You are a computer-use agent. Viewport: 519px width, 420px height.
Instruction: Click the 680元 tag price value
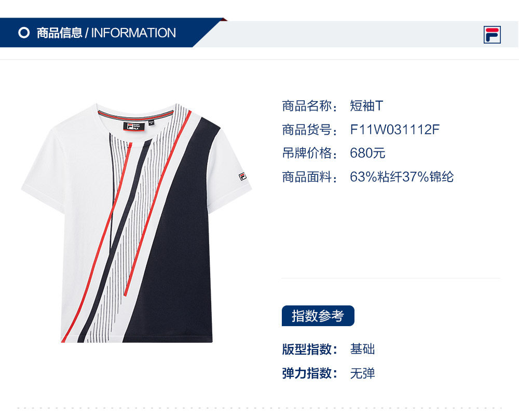[x=367, y=153]
